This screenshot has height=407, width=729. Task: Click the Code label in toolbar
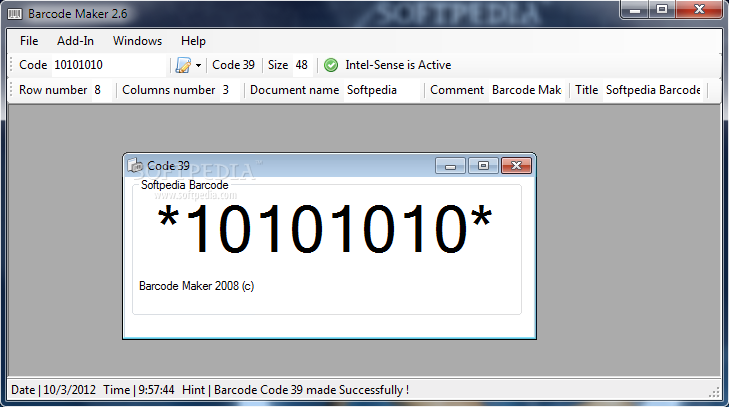click(33, 65)
